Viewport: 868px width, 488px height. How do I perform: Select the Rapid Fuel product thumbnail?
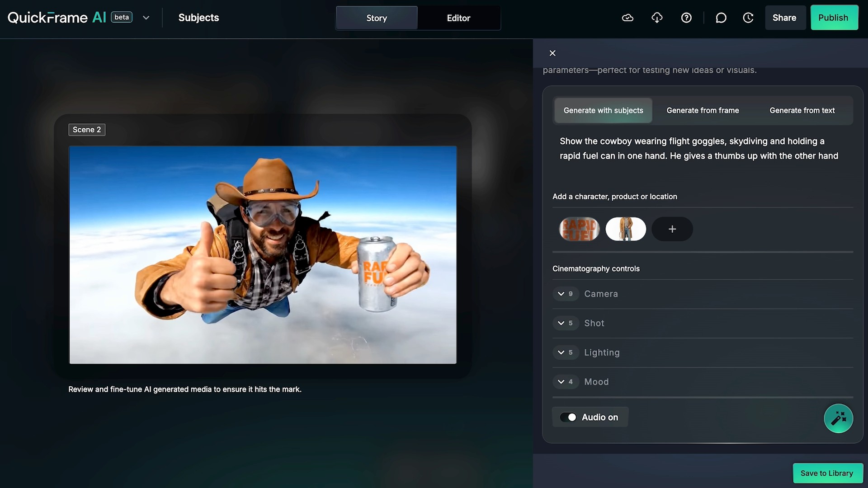579,229
